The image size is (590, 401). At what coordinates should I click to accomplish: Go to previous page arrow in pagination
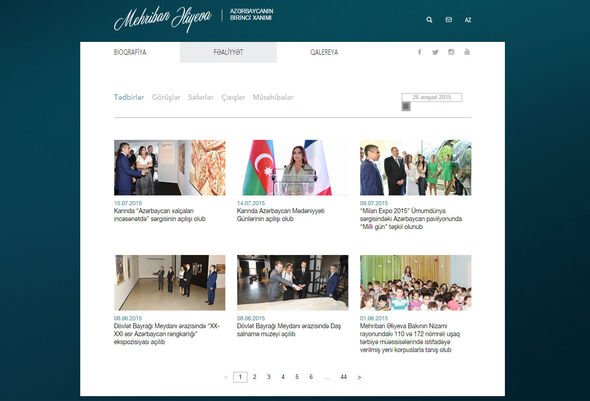226,377
